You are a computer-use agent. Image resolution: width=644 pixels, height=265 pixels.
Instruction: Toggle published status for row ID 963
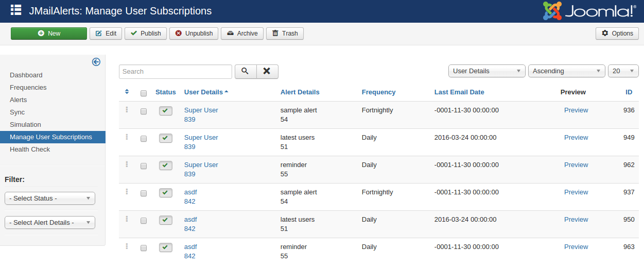click(x=165, y=247)
